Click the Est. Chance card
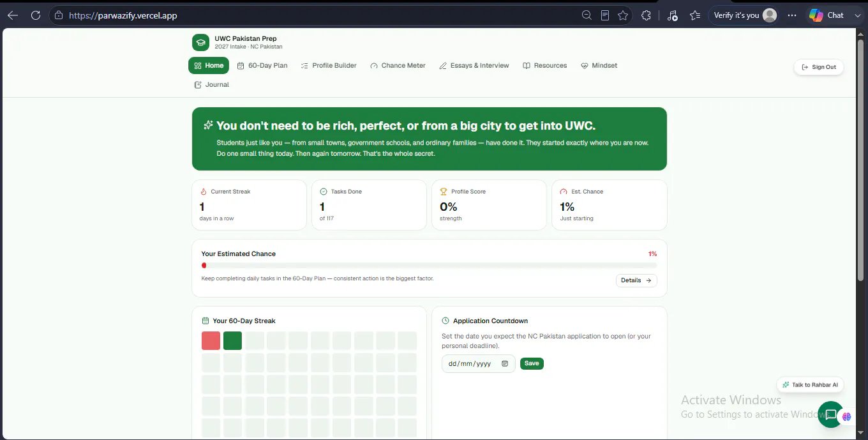This screenshot has height=440, width=868. [610, 205]
